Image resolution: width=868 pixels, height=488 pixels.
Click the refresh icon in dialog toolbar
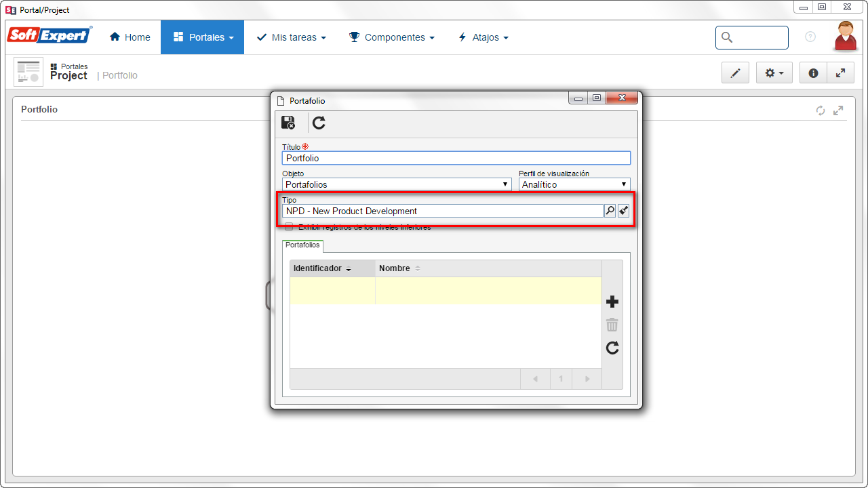(x=319, y=123)
